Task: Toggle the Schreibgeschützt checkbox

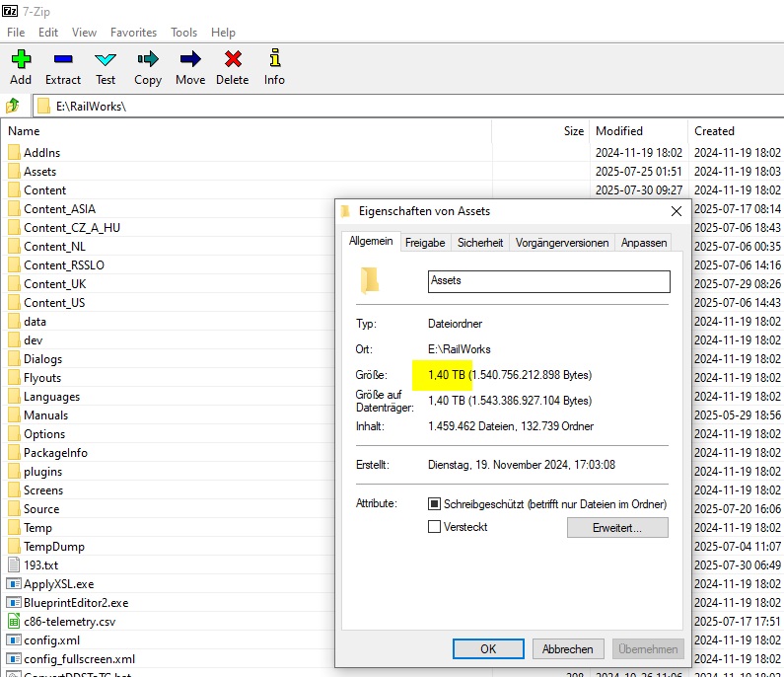Action: tap(435, 504)
